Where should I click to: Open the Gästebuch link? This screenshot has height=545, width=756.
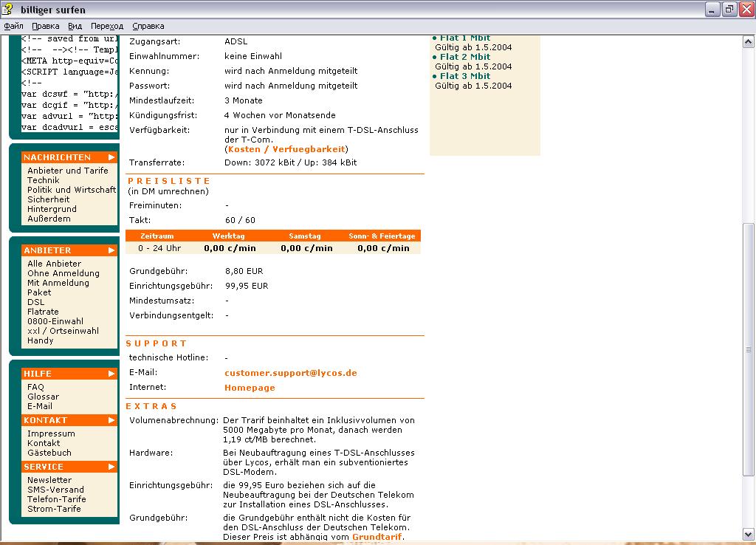click(49, 453)
